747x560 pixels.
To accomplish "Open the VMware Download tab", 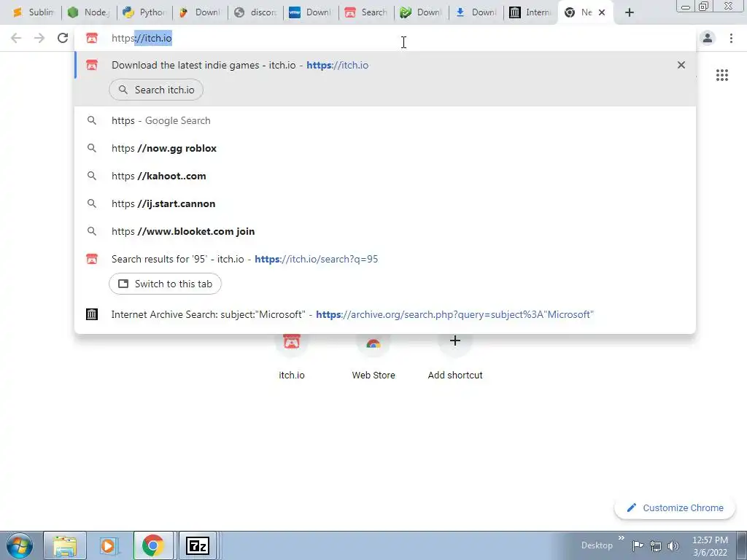I will (x=311, y=12).
